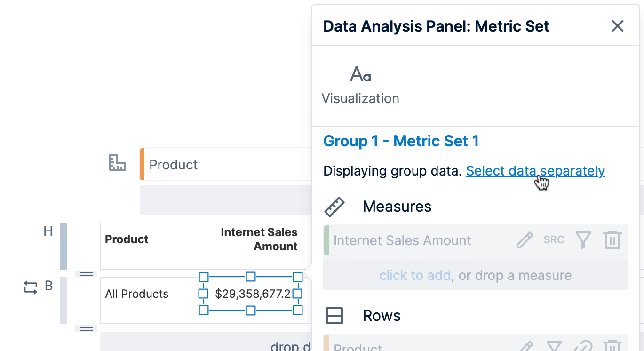Viewport: 644px width, 351px height.
Task: Click the click to add measure link
Action: pyautogui.click(x=415, y=275)
